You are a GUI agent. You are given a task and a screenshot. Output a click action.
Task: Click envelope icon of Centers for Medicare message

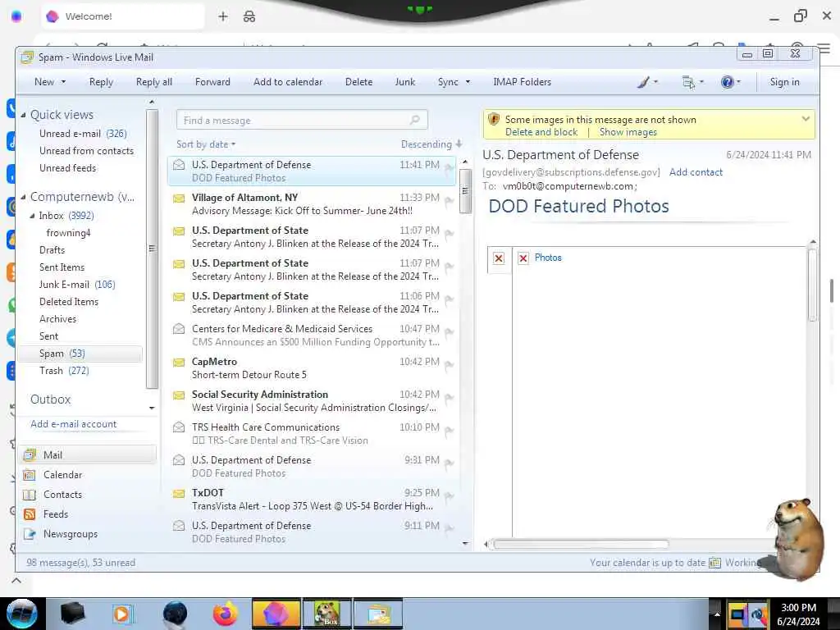pyautogui.click(x=179, y=328)
